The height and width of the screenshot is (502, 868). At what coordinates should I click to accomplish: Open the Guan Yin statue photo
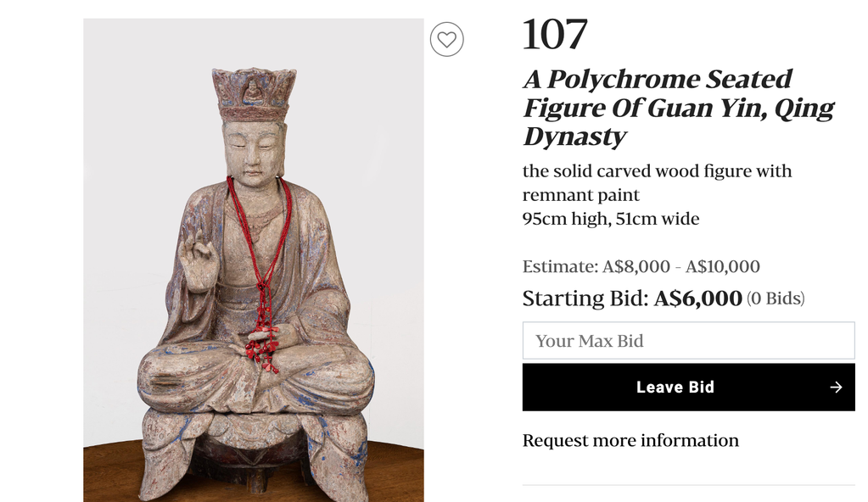[x=254, y=260]
